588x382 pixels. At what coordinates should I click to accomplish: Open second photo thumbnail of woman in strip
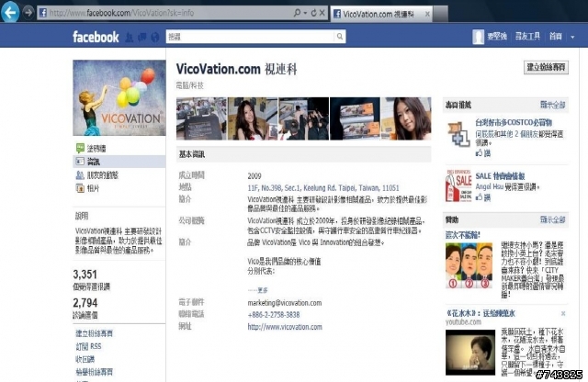(253, 118)
